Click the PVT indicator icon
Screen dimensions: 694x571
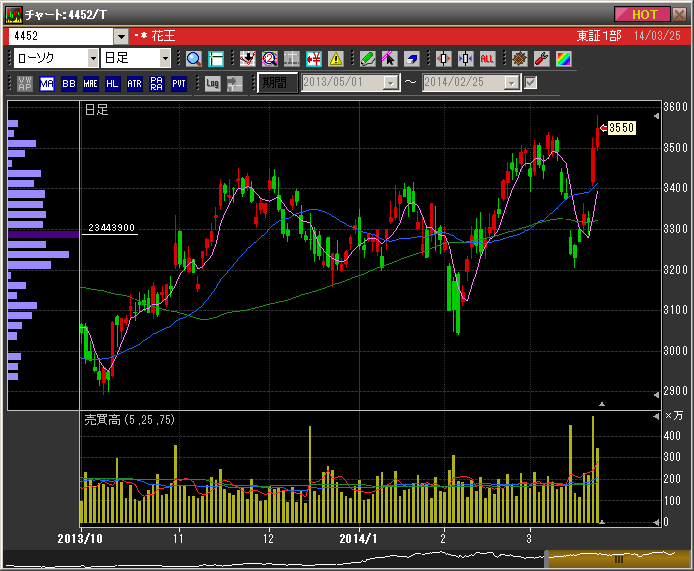pyautogui.click(x=178, y=84)
